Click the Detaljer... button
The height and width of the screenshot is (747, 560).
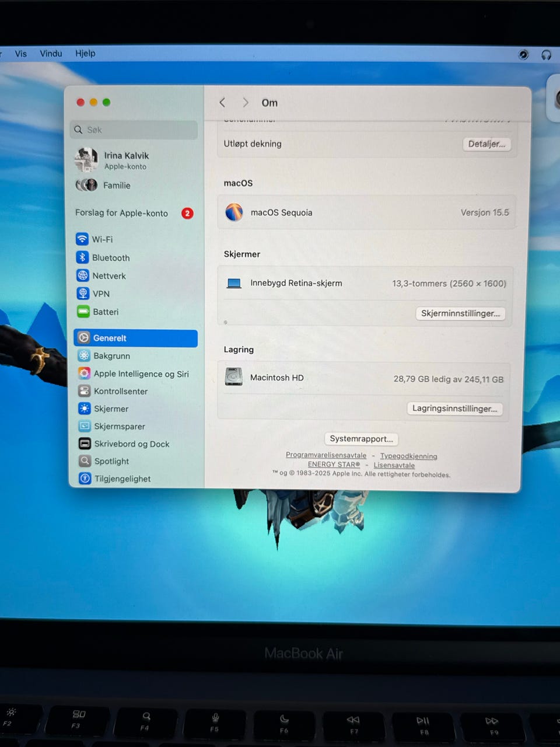(487, 144)
